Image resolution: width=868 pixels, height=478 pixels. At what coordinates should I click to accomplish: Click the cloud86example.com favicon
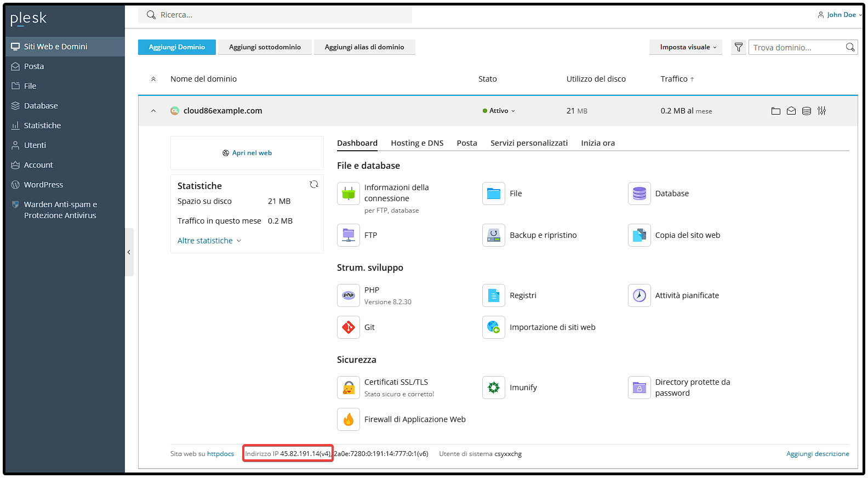[175, 111]
